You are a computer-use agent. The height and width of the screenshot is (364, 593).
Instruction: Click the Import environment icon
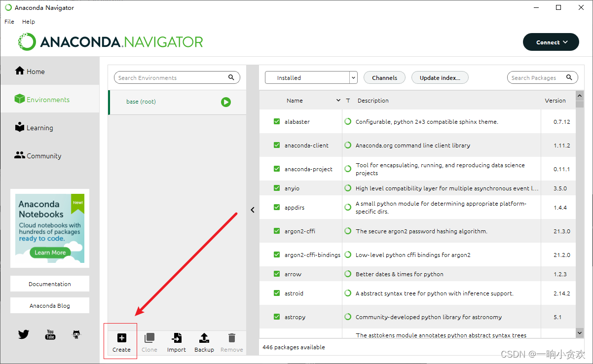click(x=176, y=338)
